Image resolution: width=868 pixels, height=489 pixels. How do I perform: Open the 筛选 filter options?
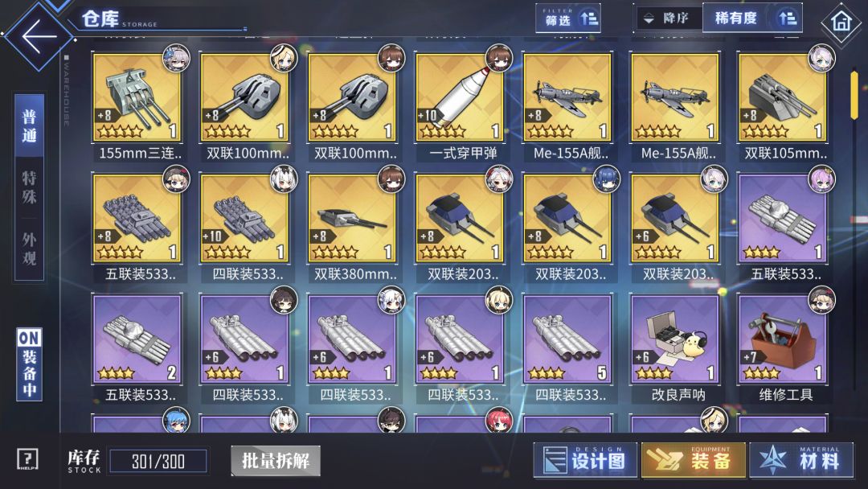click(568, 18)
